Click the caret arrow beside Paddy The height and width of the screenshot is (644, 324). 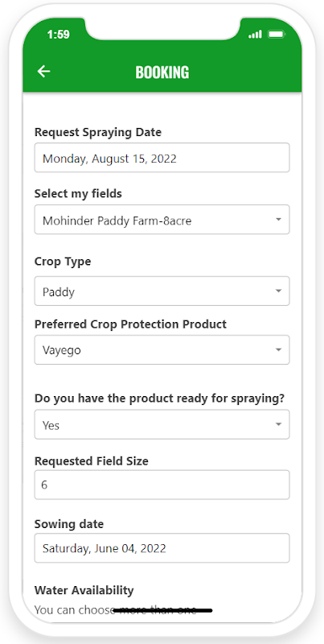coord(278,291)
